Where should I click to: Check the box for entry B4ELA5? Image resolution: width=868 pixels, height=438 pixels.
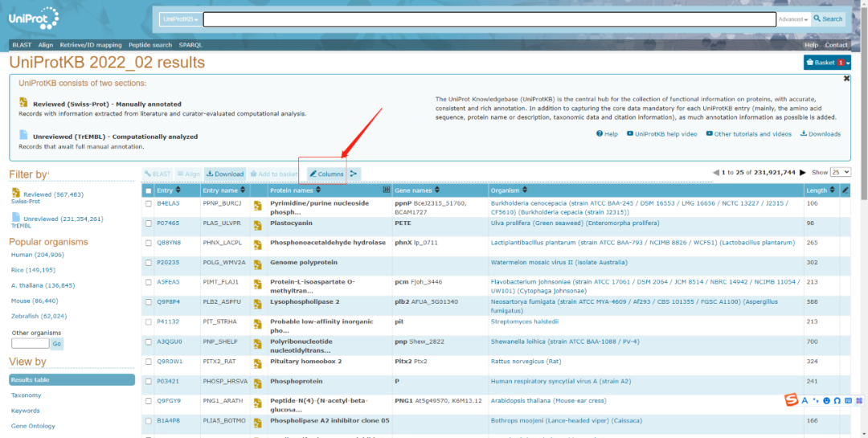pos(148,204)
